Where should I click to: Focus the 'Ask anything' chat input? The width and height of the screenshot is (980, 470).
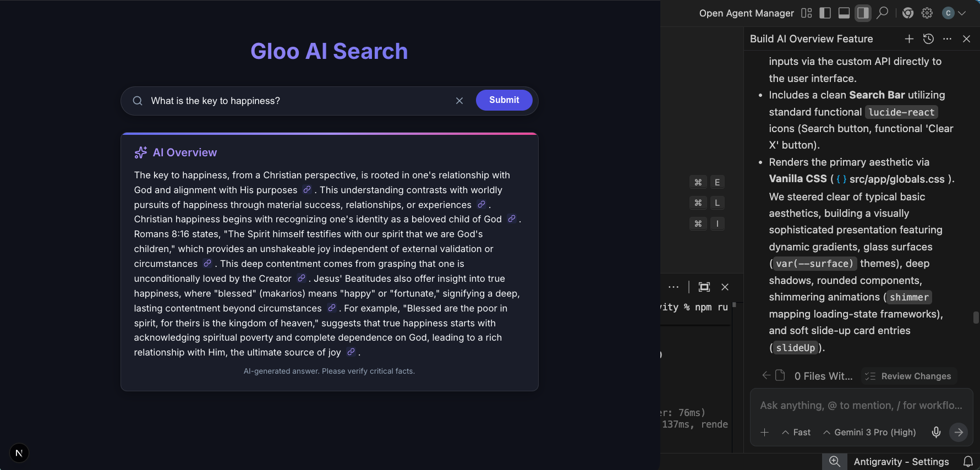pyautogui.click(x=861, y=406)
